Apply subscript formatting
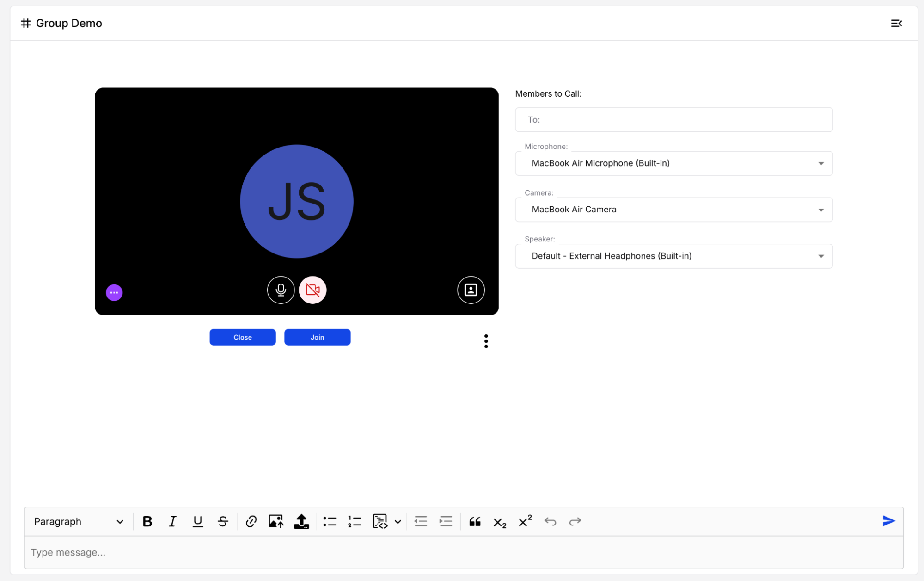 500,523
